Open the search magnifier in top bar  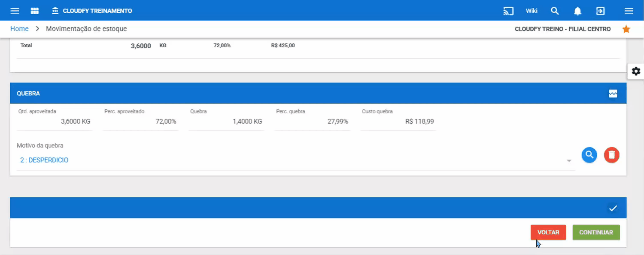[555, 11]
